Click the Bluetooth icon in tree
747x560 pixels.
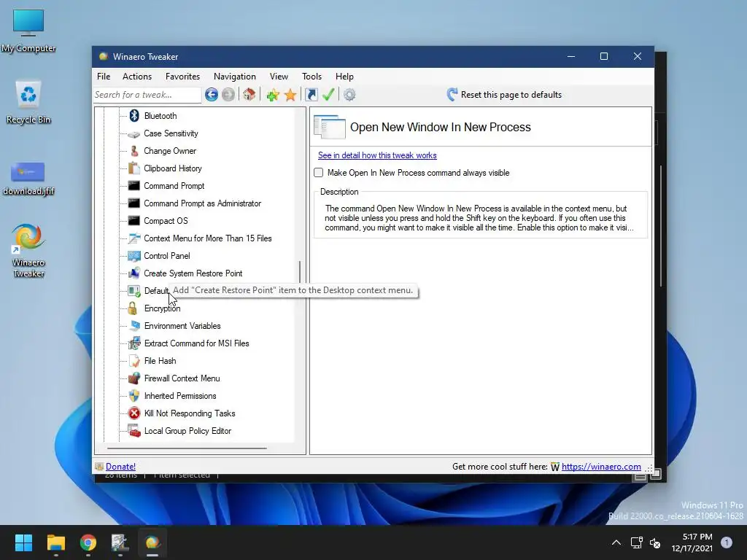134,116
